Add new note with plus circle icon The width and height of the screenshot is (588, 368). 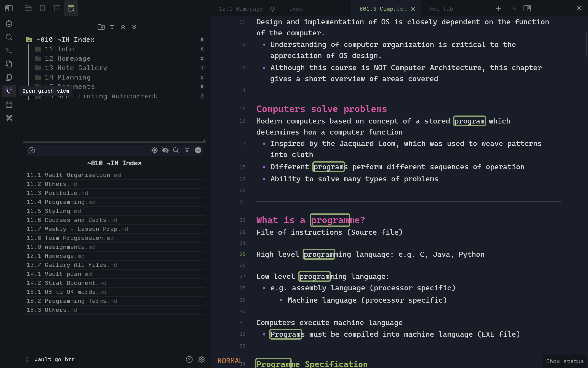(198, 150)
